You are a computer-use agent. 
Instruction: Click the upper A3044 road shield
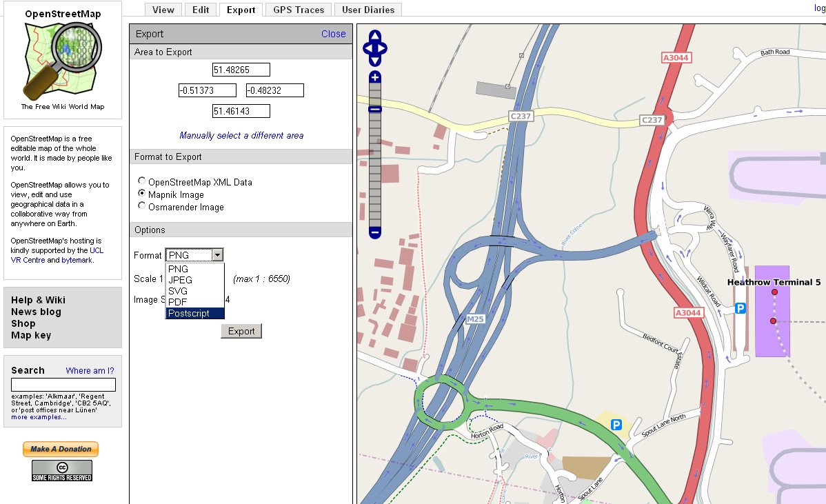tap(676, 57)
